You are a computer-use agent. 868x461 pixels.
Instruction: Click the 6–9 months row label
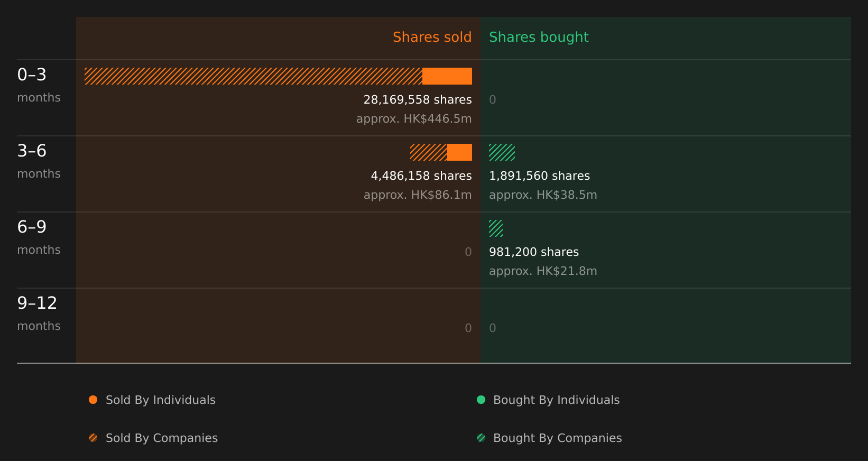39,237
